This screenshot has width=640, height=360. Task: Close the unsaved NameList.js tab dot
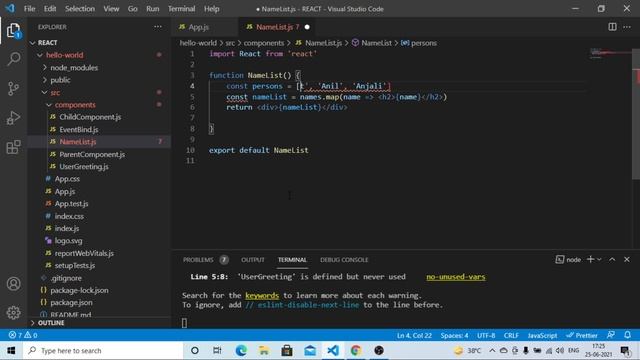tap(307, 27)
